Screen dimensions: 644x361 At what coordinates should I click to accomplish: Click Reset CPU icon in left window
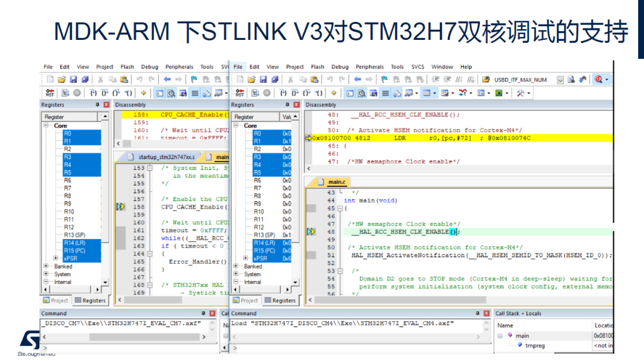coord(50,93)
